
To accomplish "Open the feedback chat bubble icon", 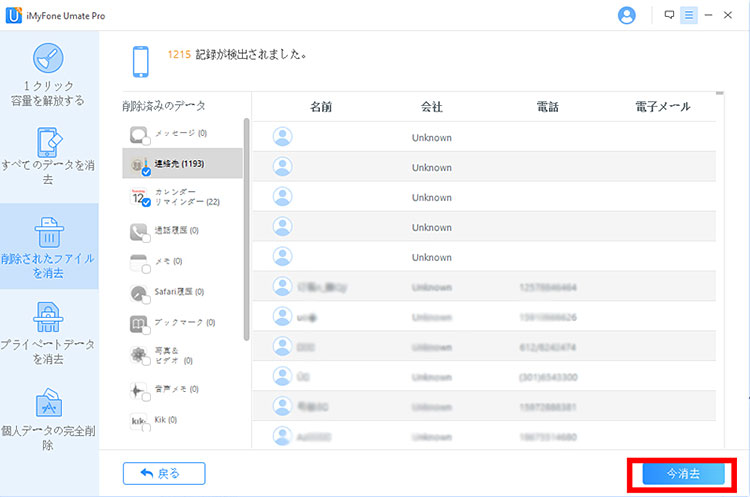I will pyautogui.click(x=669, y=15).
